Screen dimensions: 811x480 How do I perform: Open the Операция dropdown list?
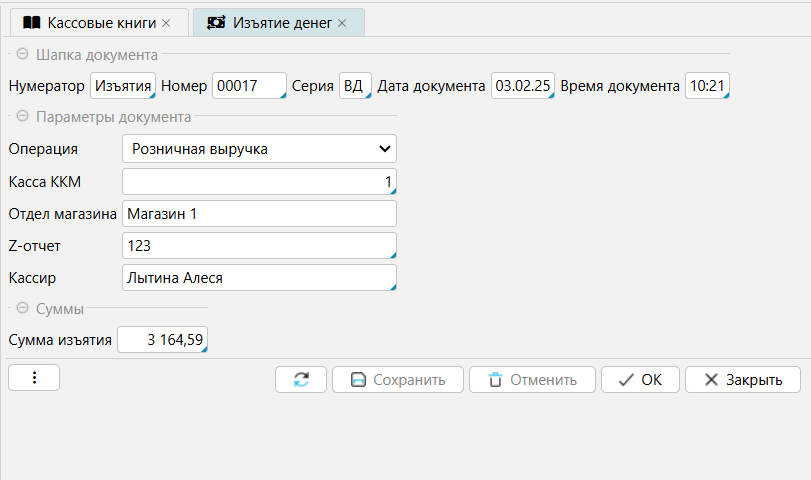(x=259, y=149)
